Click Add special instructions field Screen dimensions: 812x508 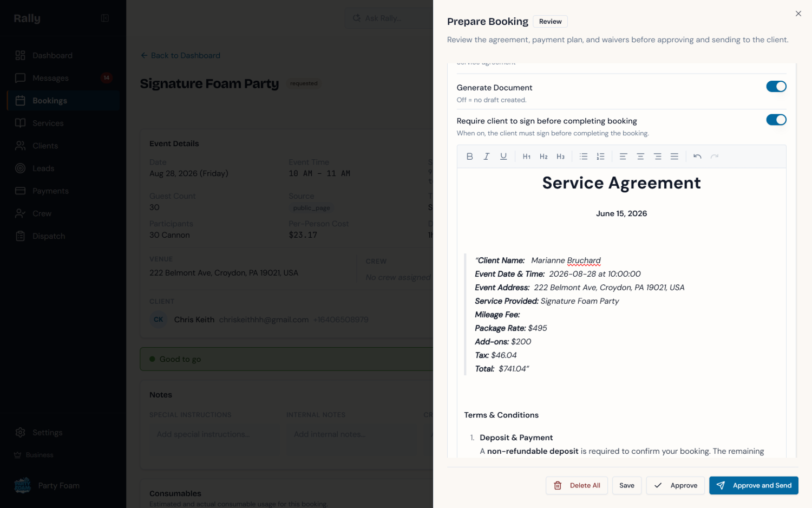pos(213,439)
